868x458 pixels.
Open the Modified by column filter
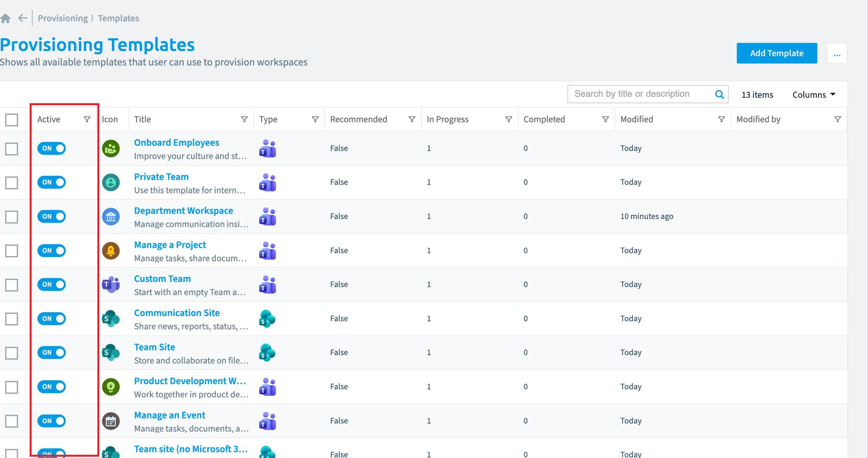[x=838, y=119]
